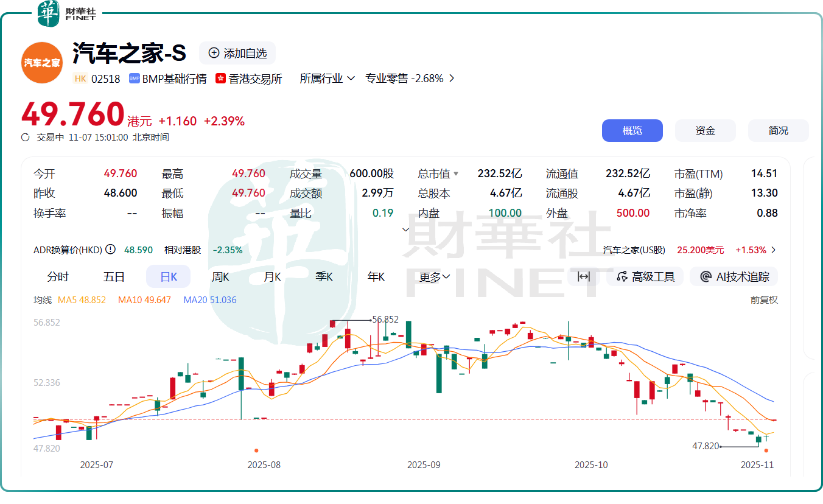Select the chart width adjustment icon

583,276
